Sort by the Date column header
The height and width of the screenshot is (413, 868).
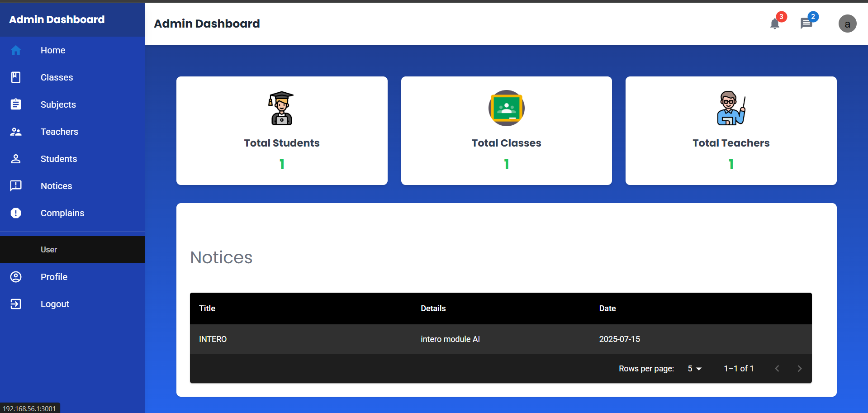pos(607,309)
